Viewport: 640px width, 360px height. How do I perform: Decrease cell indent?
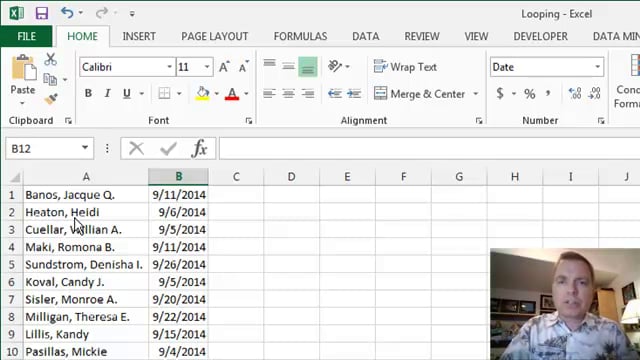tap(335, 93)
